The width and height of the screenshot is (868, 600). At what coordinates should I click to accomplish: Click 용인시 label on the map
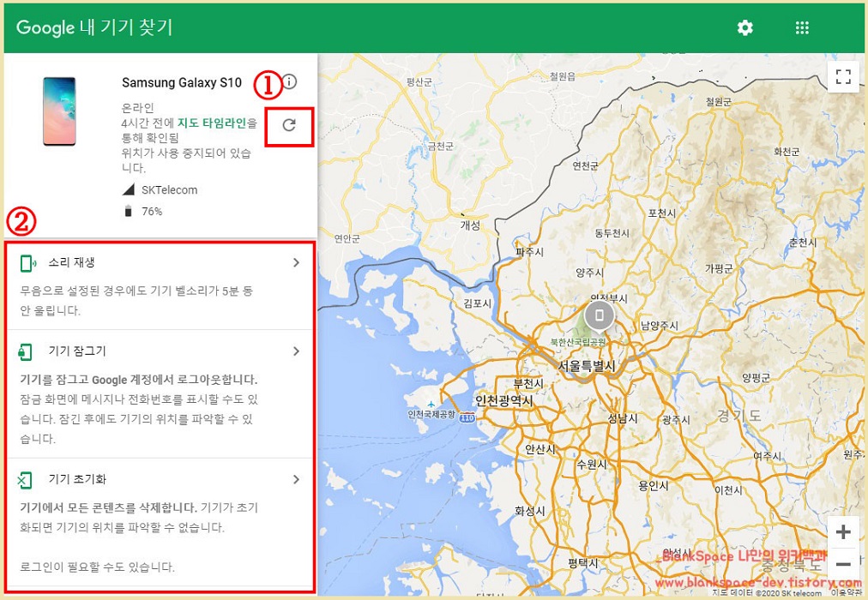coord(654,485)
